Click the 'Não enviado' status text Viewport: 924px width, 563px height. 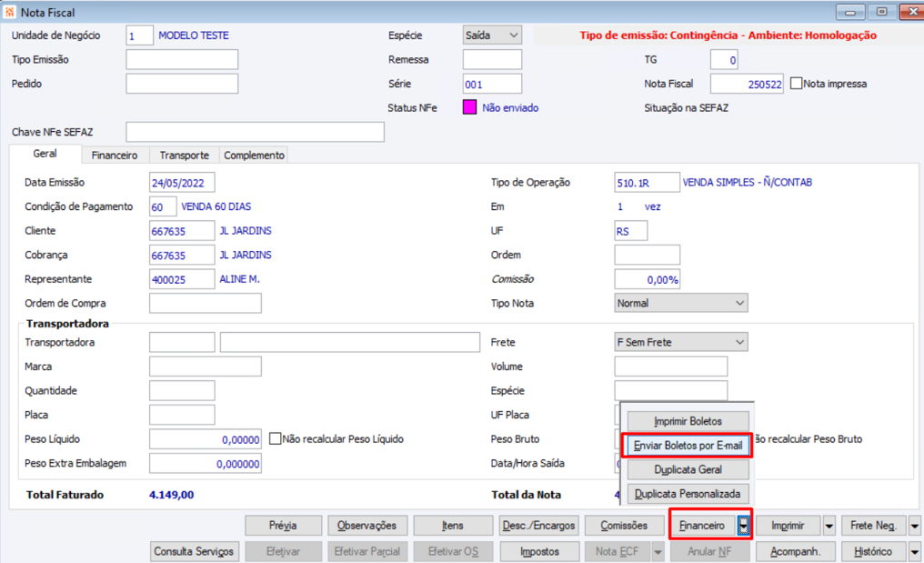[x=510, y=108]
